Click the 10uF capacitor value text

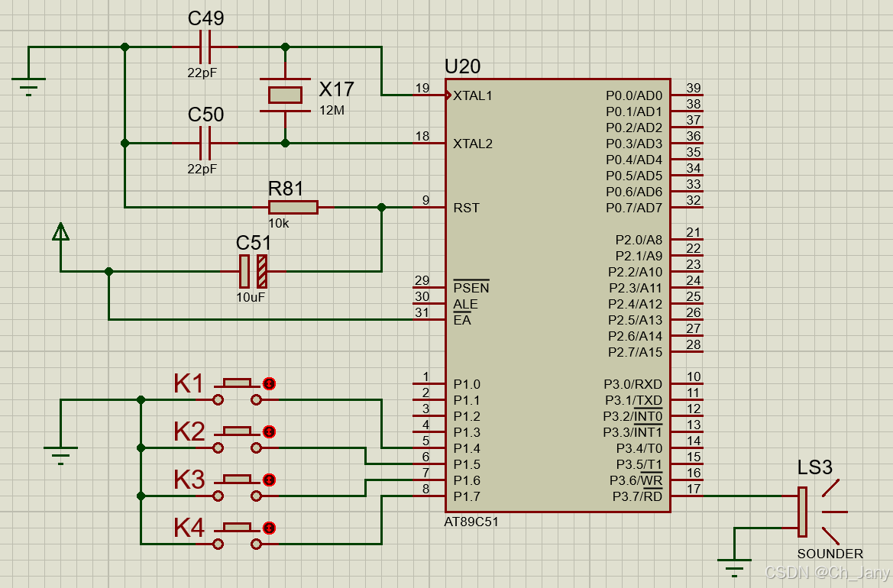tap(251, 297)
